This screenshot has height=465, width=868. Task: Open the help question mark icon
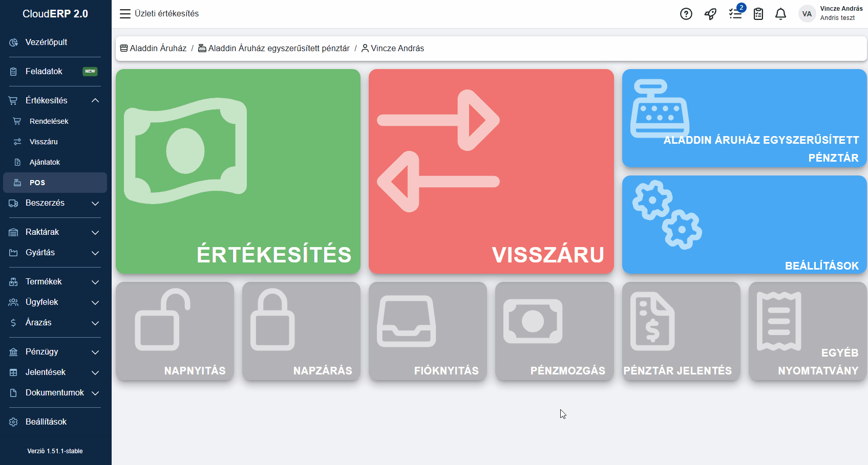coord(686,14)
